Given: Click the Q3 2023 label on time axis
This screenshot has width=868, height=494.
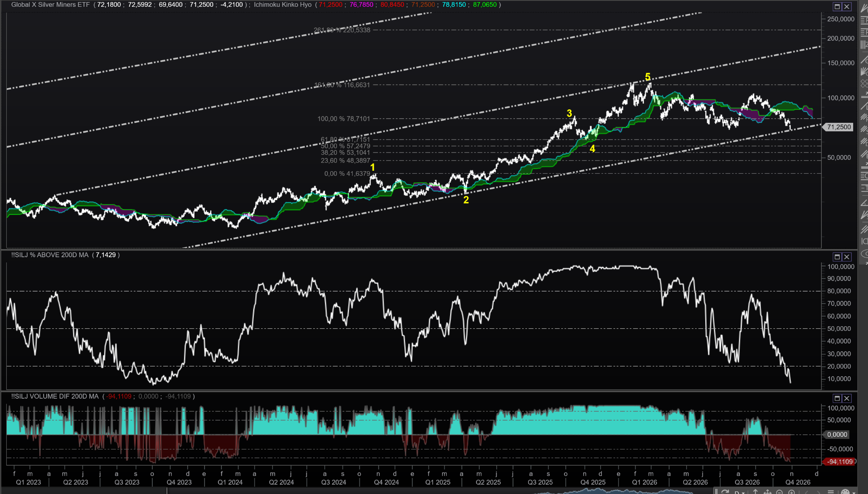Looking at the screenshot, I should pyautogui.click(x=127, y=482).
